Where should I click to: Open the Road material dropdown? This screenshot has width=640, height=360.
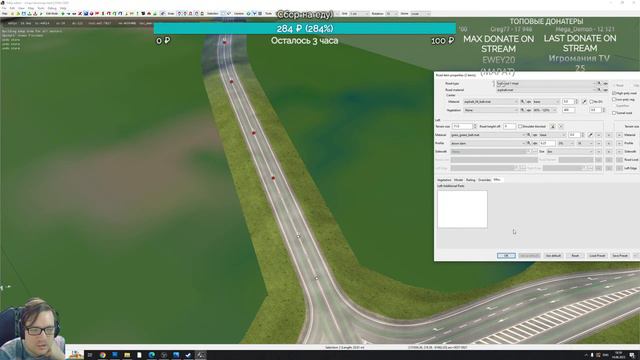coord(546,89)
